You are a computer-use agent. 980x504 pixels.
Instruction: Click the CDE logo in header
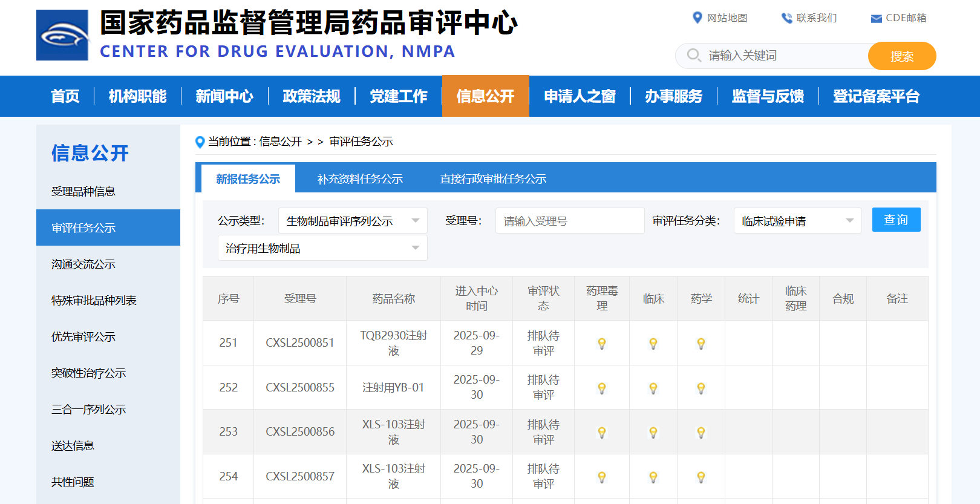tap(62, 35)
